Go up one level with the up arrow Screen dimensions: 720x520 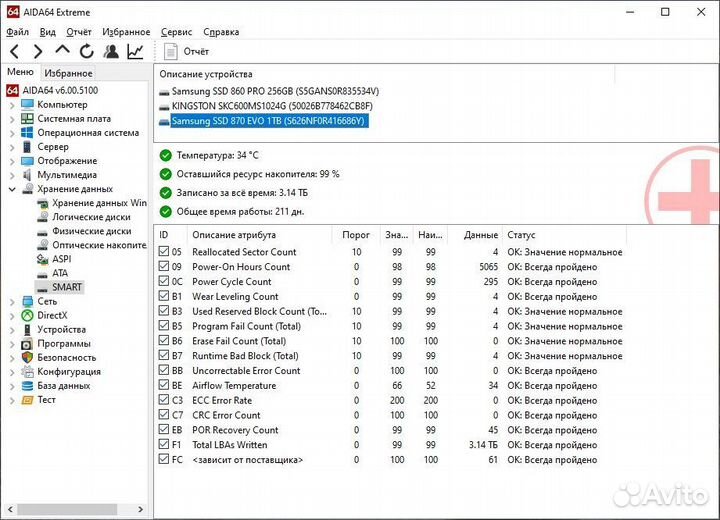62,51
